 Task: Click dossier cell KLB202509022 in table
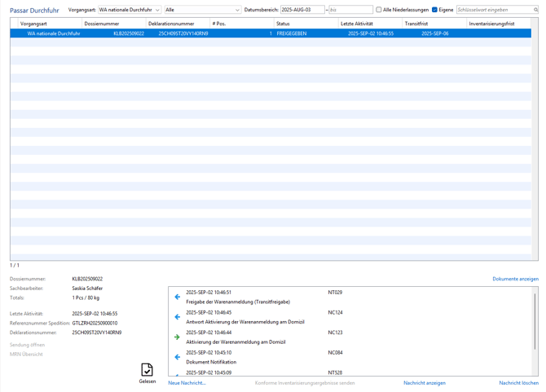pos(129,33)
